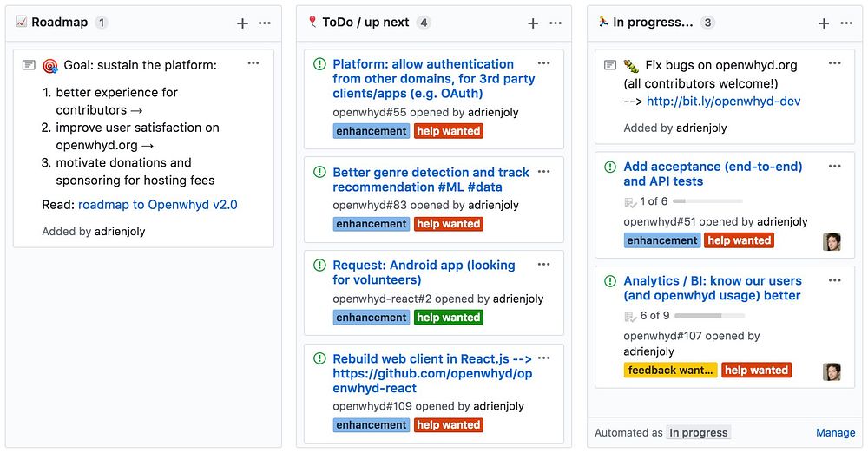Add a card to the Roadmap column
The image size is (868, 453).
pos(242,23)
